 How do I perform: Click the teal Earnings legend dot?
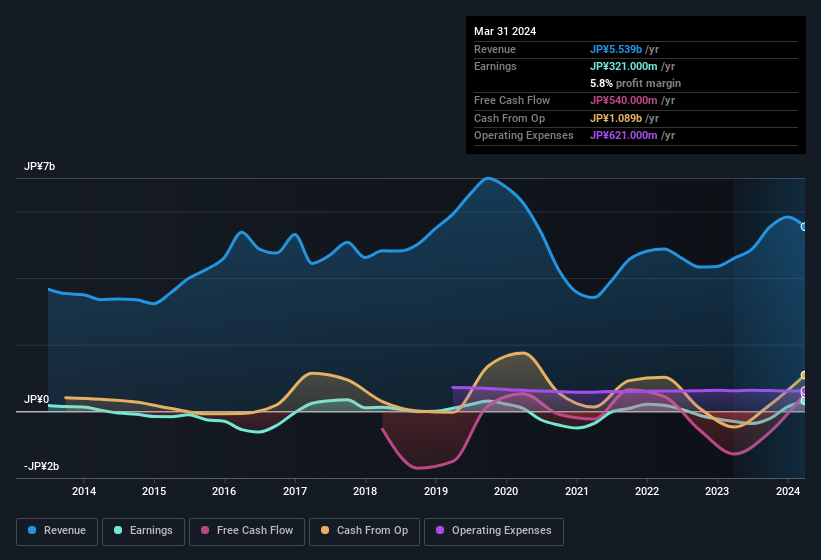(x=118, y=530)
